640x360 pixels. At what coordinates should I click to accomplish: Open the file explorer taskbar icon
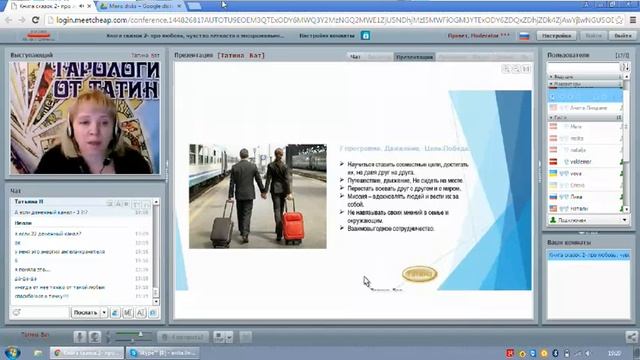pyautogui.click(x=38, y=353)
